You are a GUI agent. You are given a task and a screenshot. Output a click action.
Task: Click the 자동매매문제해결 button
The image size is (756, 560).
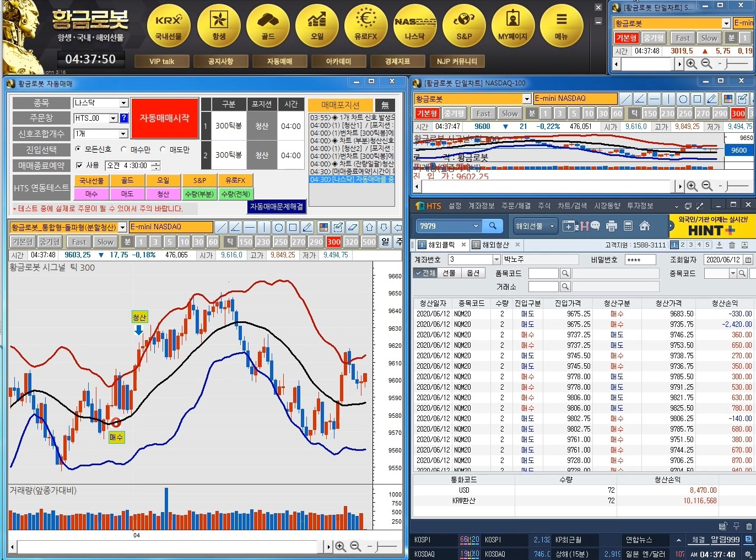[277, 207]
